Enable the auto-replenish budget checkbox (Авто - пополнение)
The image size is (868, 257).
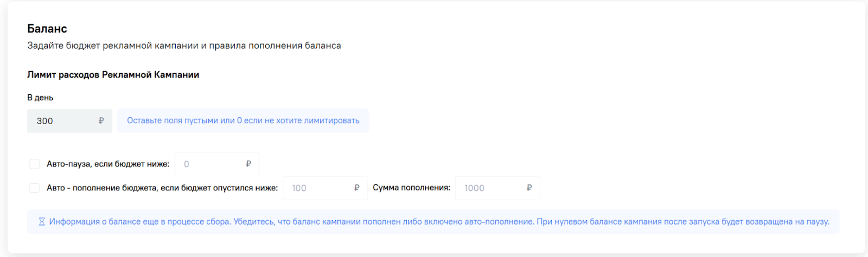(x=34, y=188)
